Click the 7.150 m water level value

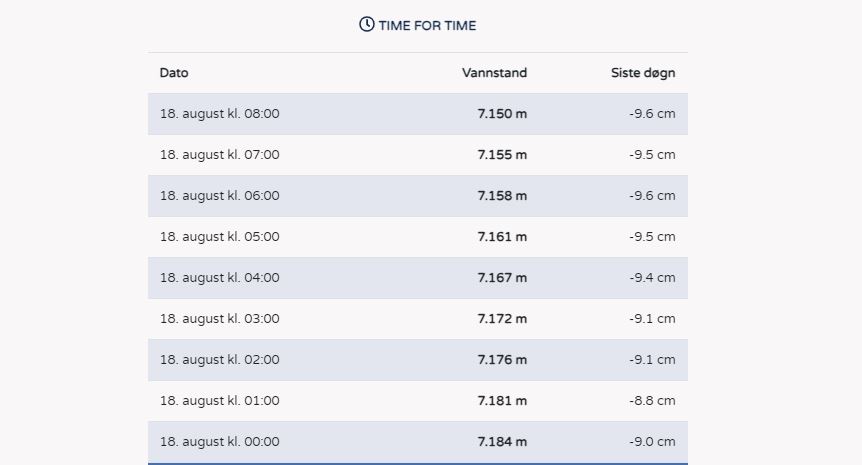point(502,114)
